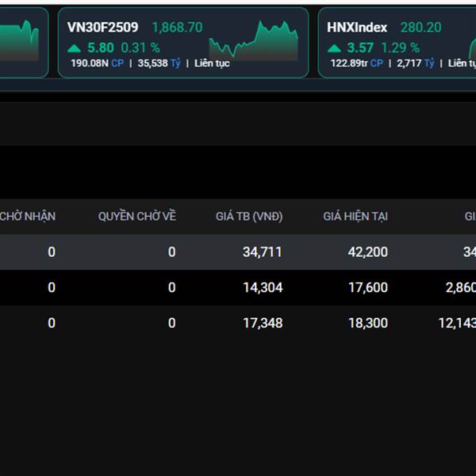This screenshot has height=476, width=476.
Task: Click current price cell 18,300
Action: click(x=368, y=323)
